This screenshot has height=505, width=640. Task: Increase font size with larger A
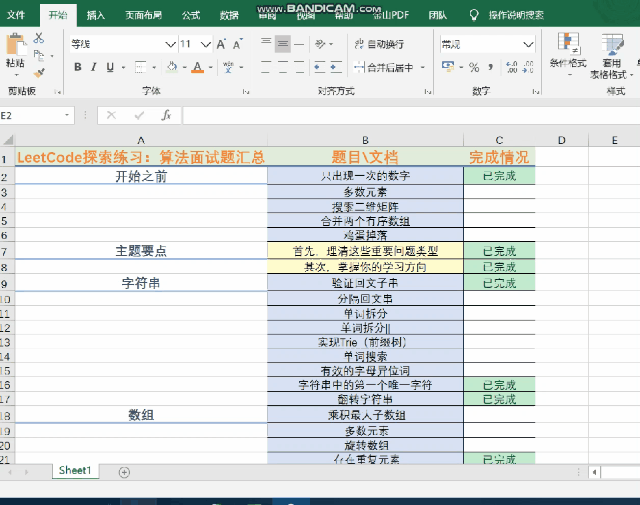tap(221, 44)
